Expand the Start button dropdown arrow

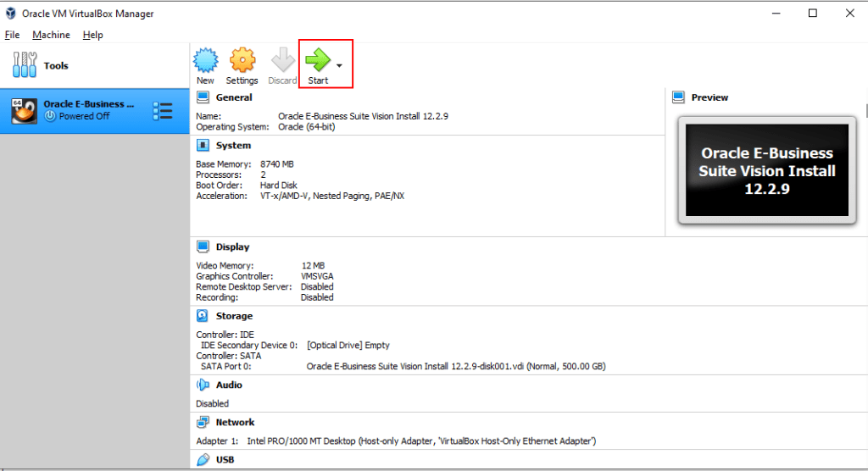click(x=339, y=64)
